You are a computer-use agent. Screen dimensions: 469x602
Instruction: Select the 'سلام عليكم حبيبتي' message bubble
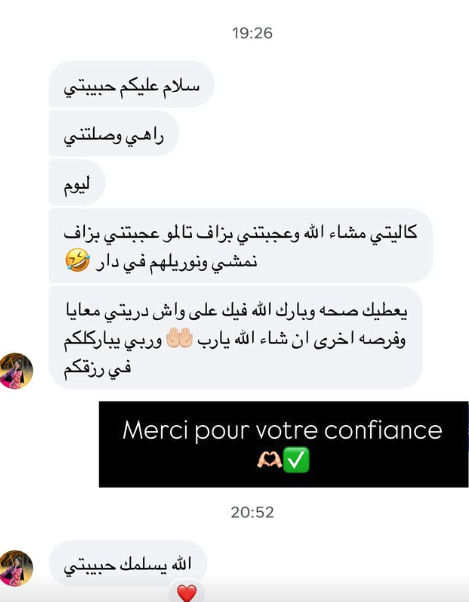131,84
